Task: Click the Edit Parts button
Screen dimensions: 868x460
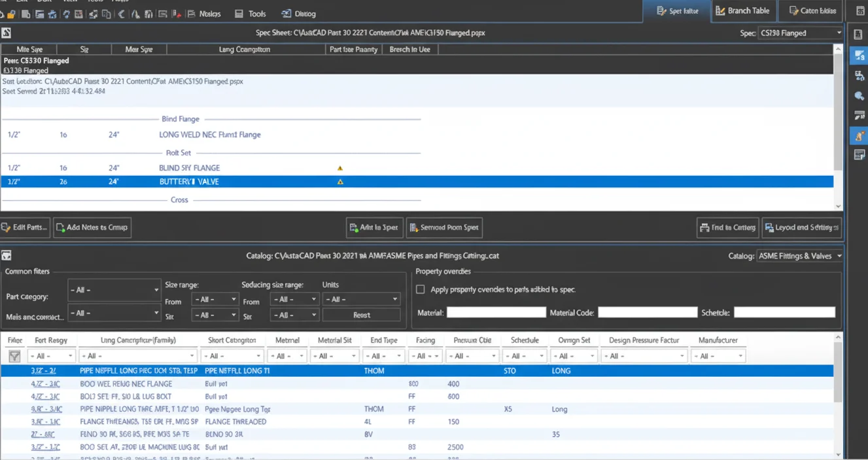Action: pyautogui.click(x=25, y=227)
